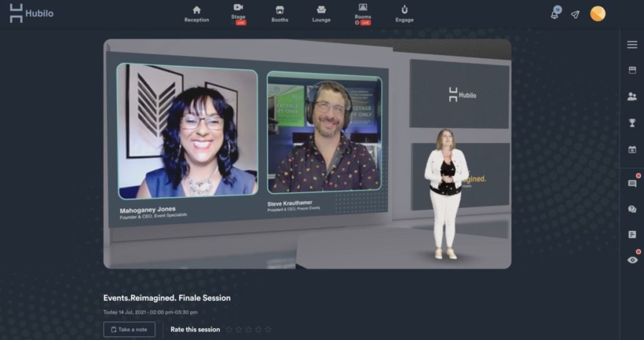Open the polls icon in sidebar
The height and width of the screenshot is (340, 644).
[x=632, y=234]
